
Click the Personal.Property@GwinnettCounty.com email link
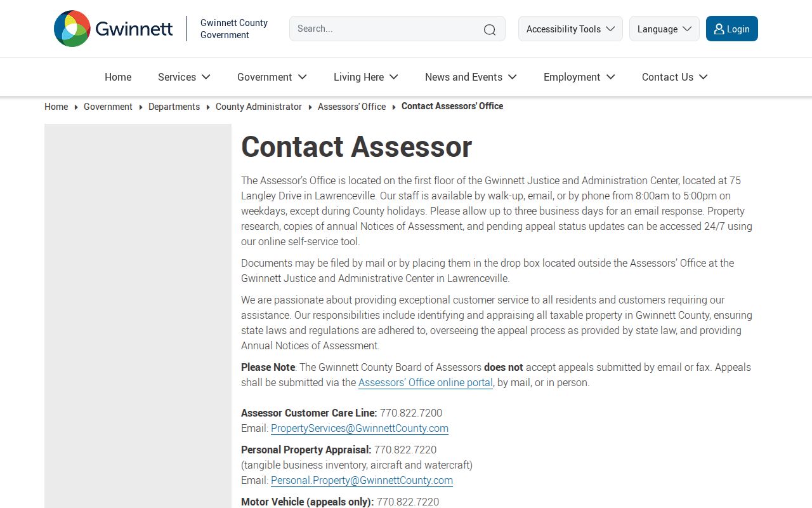pyautogui.click(x=362, y=480)
